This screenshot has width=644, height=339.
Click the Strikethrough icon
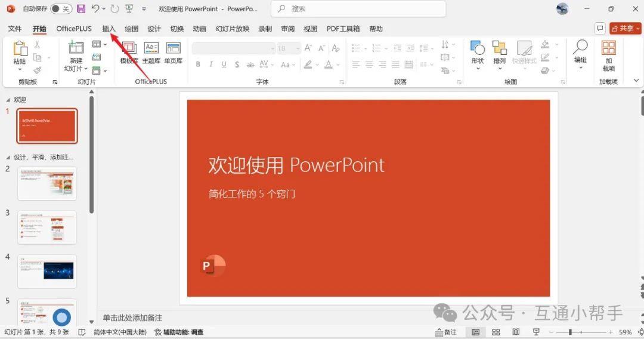click(250, 64)
